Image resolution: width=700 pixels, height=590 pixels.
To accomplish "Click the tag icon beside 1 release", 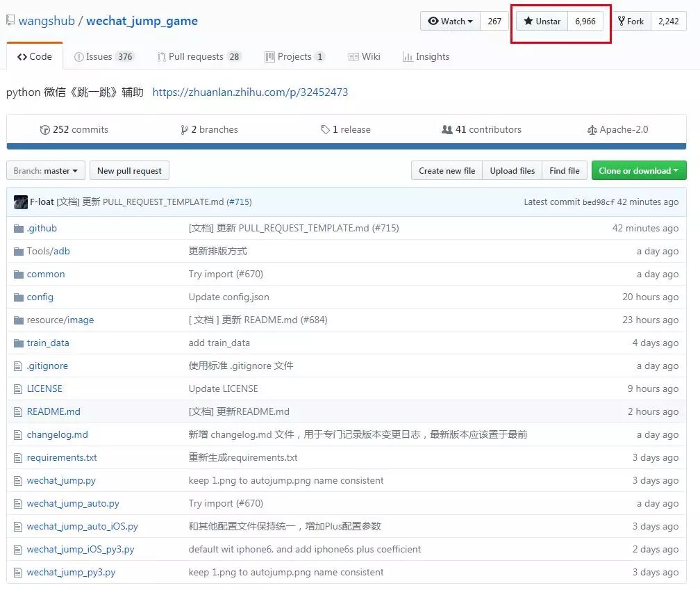I will click(x=324, y=129).
